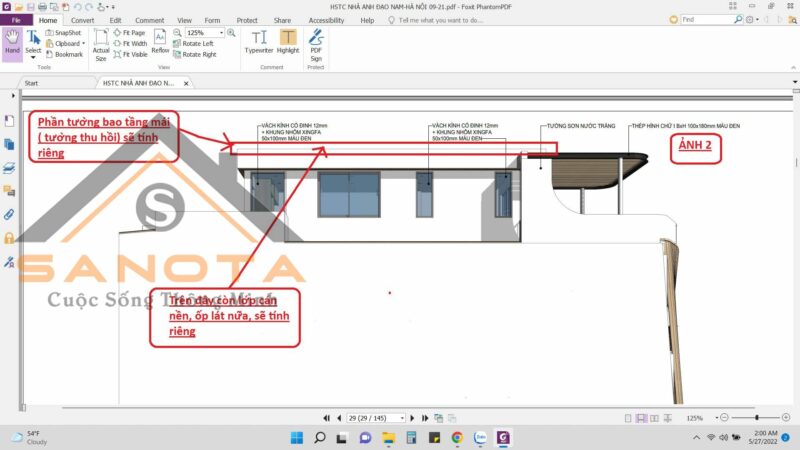800x450 pixels.
Task: Toggle Fit Page view
Action: (132, 33)
